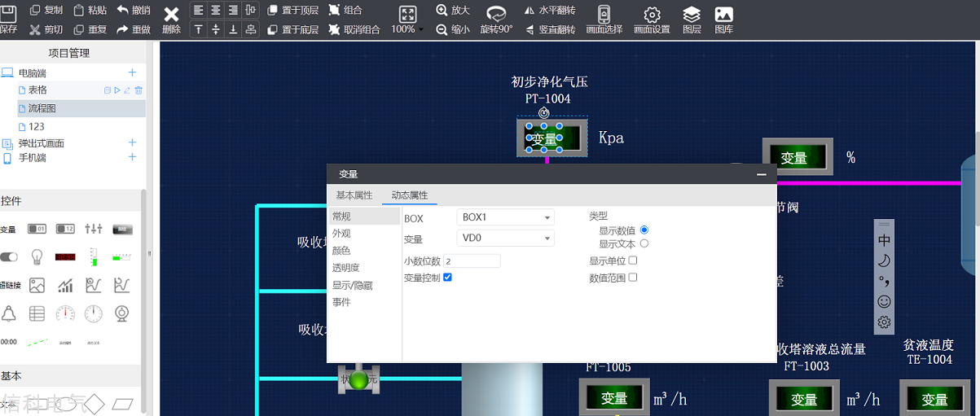
Task: Select 透明度 in property list
Action: point(345,268)
